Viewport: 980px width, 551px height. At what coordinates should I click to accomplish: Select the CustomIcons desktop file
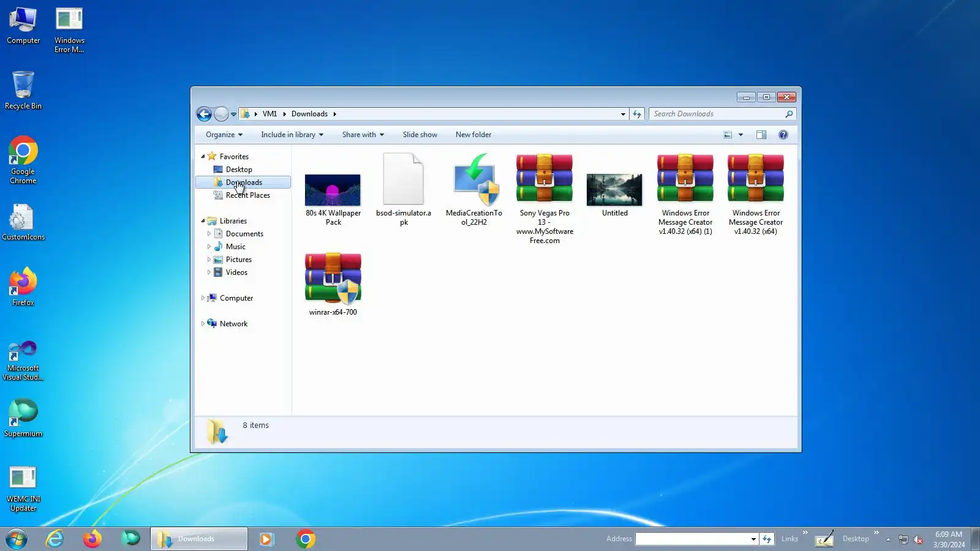click(x=23, y=221)
